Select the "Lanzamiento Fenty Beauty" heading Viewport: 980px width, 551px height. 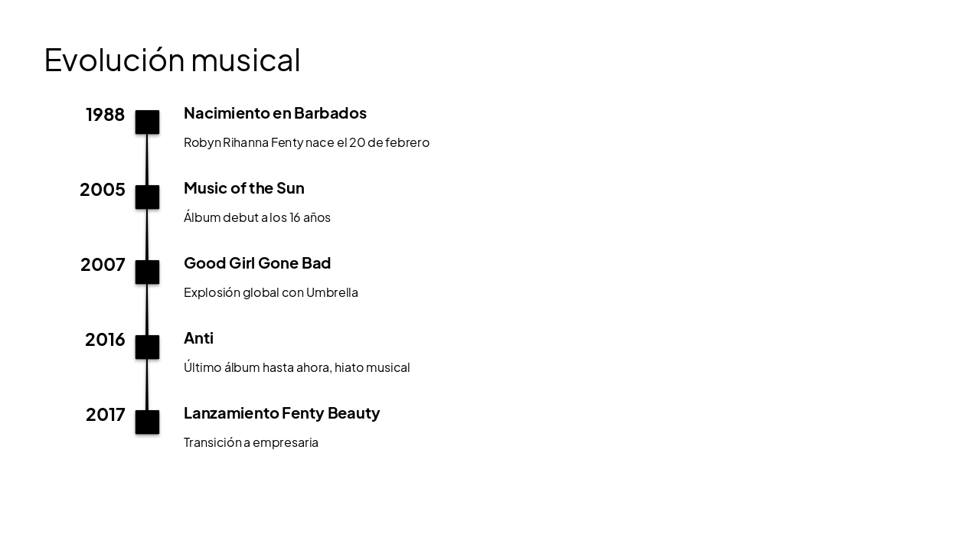(282, 413)
